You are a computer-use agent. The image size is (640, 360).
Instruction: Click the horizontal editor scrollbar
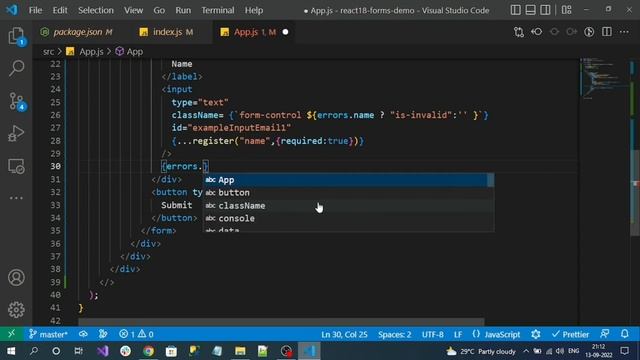(280, 322)
